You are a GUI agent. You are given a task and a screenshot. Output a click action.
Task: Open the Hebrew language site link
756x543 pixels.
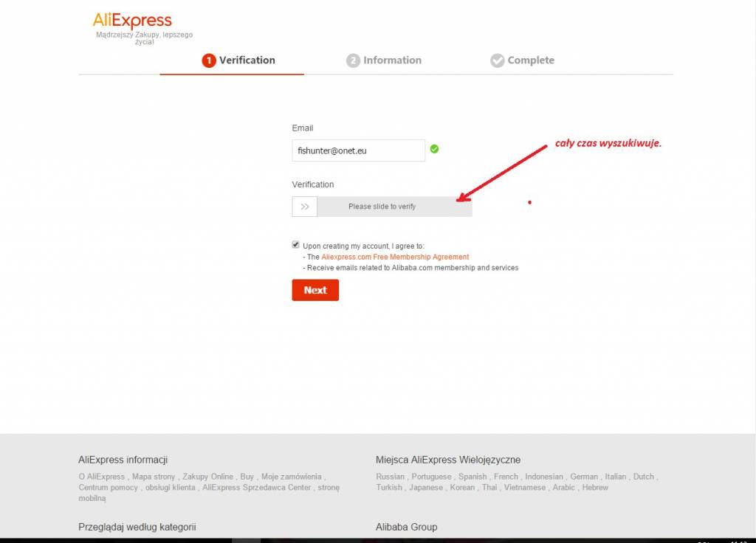pyautogui.click(x=595, y=488)
